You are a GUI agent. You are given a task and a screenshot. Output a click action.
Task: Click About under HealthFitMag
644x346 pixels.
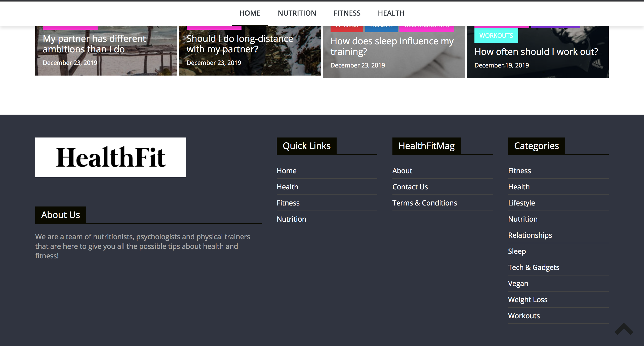(402, 171)
